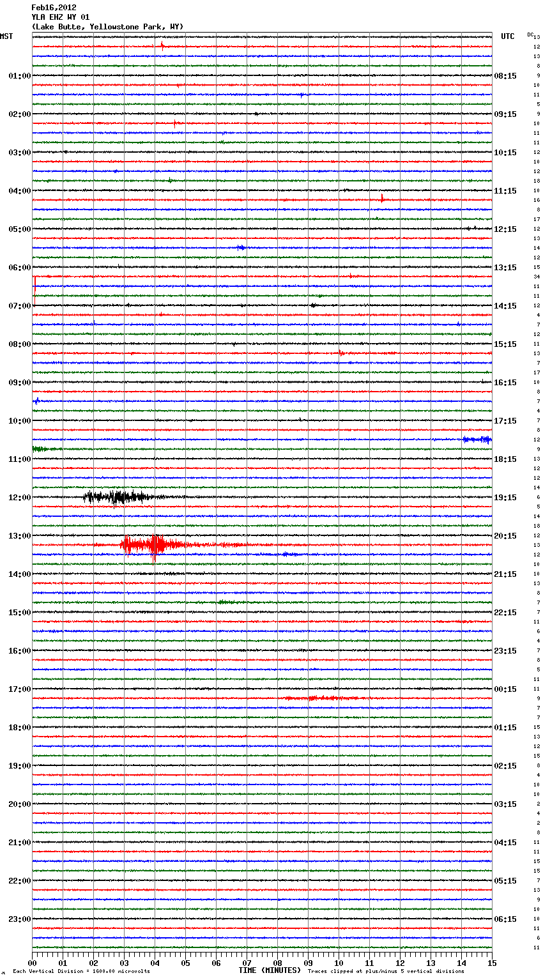
Task: Select the 02:00 MST hour label
Action: point(20,114)
